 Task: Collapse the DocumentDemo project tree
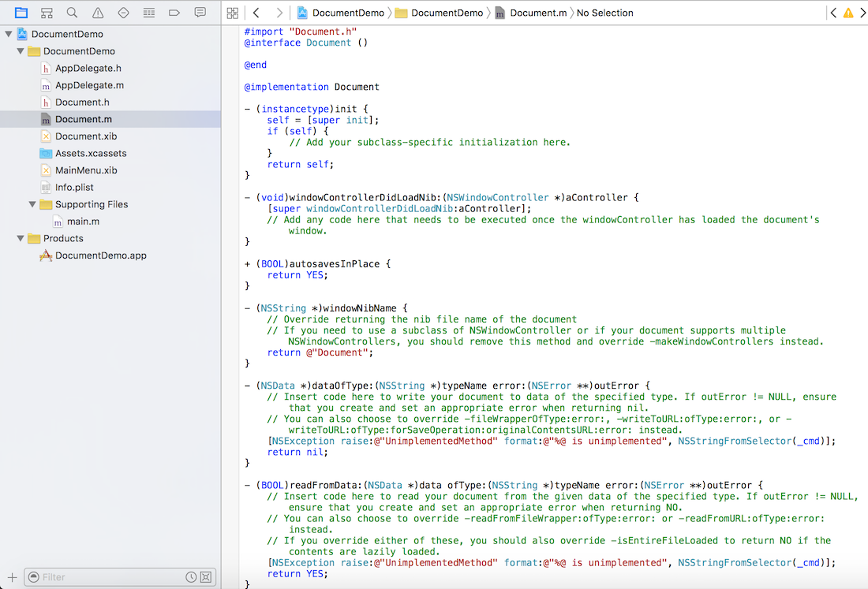coord(8,35)
